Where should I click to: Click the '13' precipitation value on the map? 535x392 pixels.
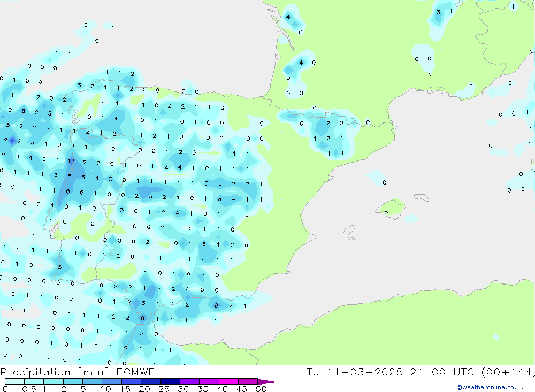point(71,161)
